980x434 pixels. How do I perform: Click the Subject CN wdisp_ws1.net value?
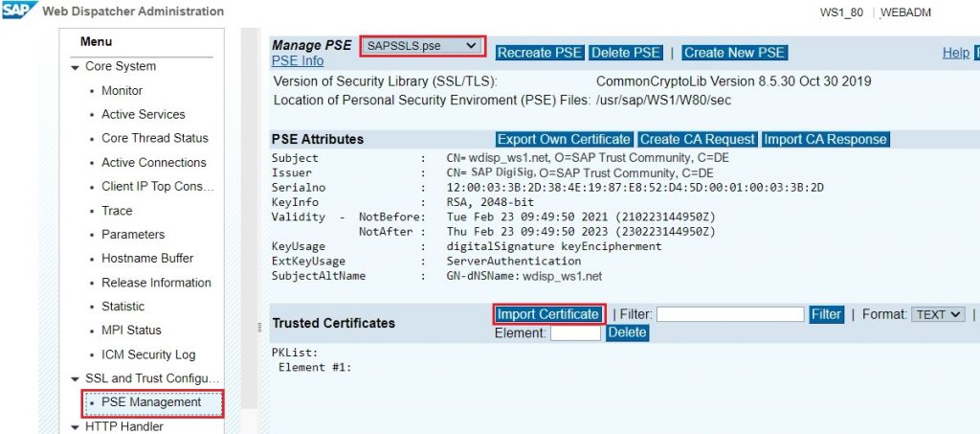(x=589, y=158)
